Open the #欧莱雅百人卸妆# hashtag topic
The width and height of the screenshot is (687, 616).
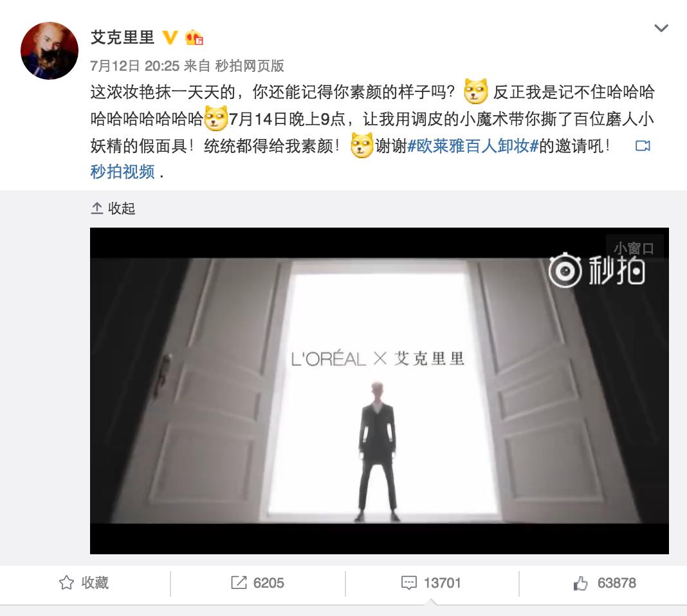coord(473,146)
